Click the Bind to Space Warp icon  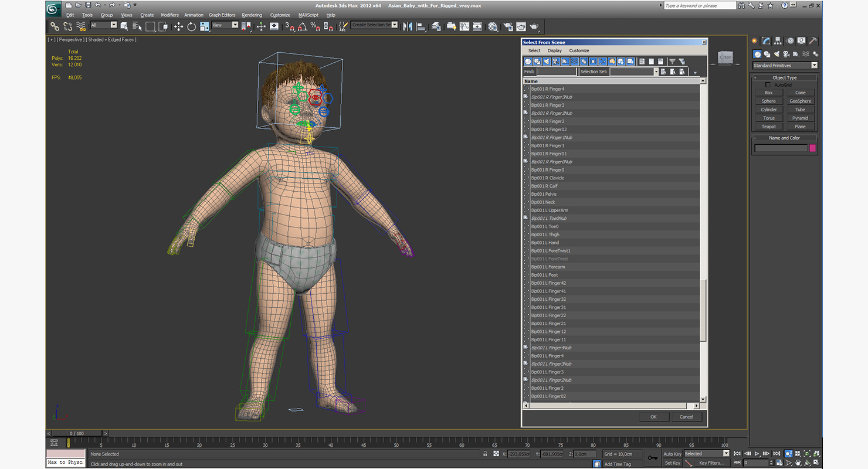(81, 26)
